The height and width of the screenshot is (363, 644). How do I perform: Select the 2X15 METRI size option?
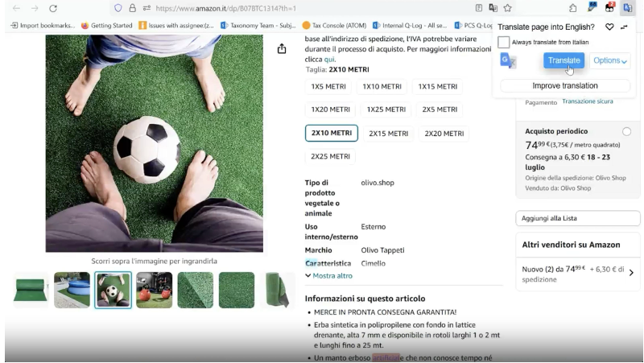[x=388, y=134]
